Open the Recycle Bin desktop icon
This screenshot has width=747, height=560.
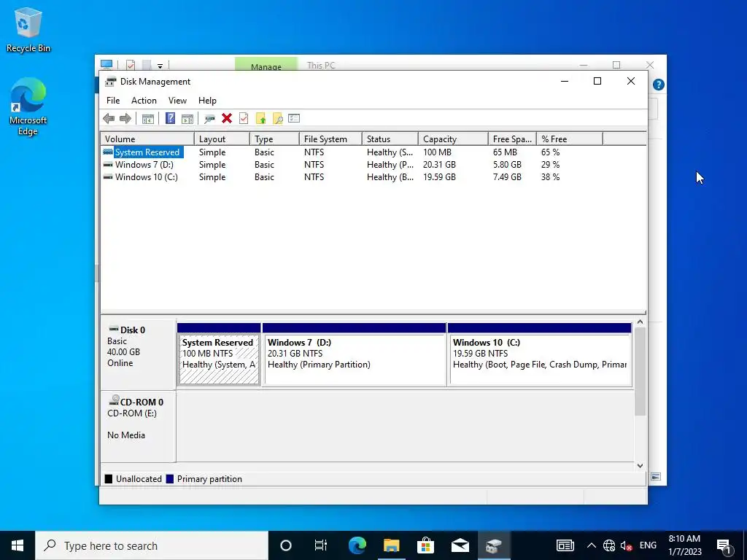point(28,30)
